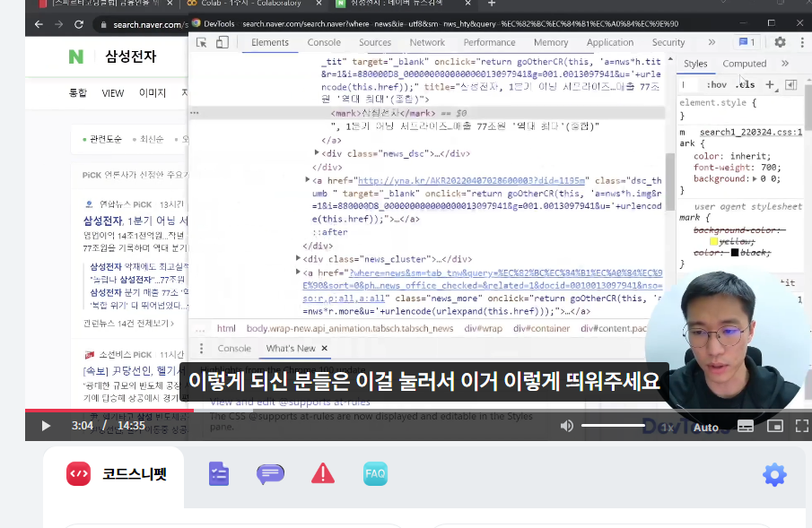This screenshot has height=528, width=812.
Task: Select the Styles pane tab
Action: tap(695, 64)
